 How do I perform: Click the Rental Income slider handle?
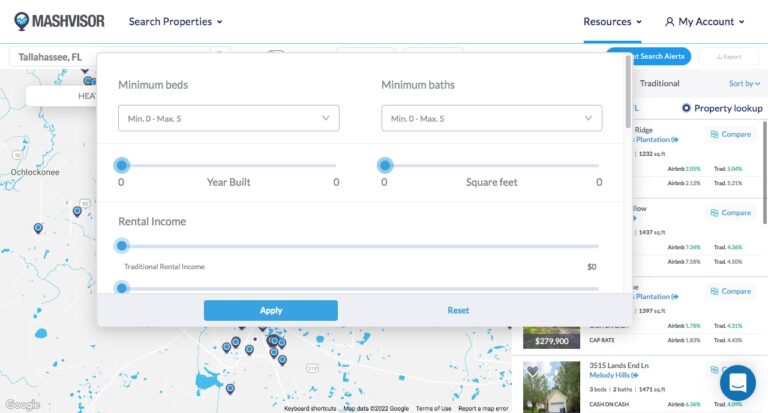coord(122,245)
